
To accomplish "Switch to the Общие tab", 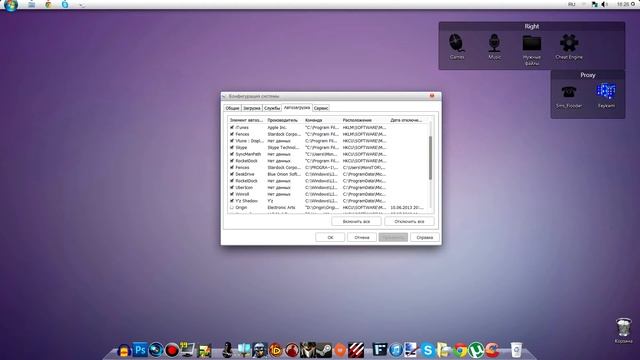I will pyautogui.click(x=232, y=108).
